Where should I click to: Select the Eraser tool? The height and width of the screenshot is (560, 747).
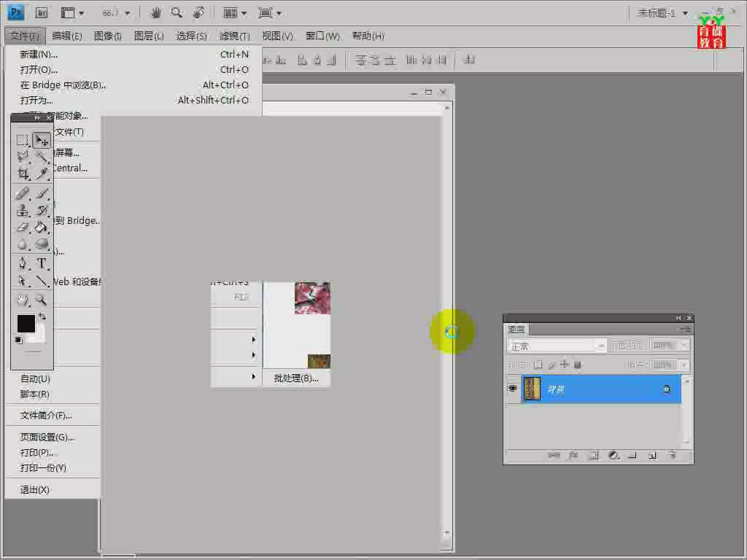tap(23, 227)
